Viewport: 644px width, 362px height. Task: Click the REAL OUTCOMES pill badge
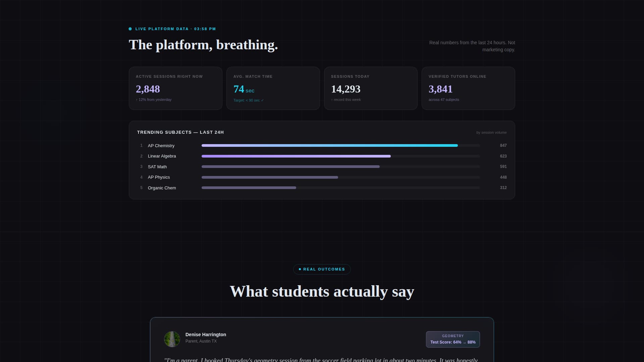(x=322, y=269)
